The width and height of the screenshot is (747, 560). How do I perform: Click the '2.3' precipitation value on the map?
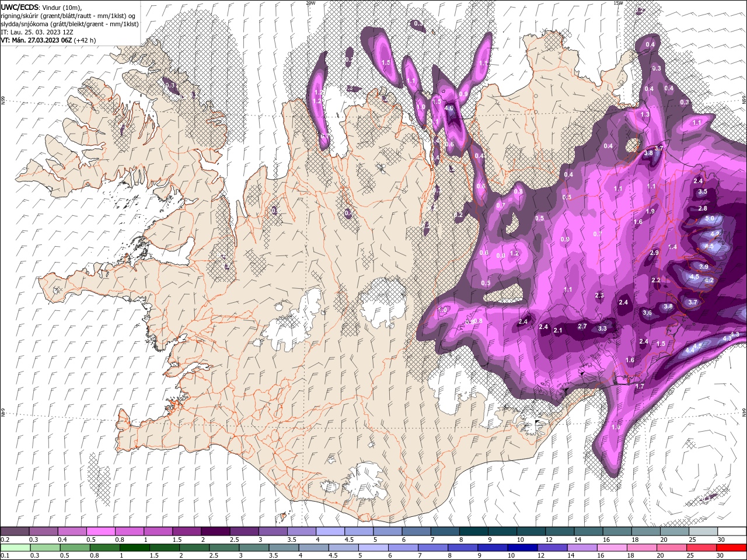(599, 295)
